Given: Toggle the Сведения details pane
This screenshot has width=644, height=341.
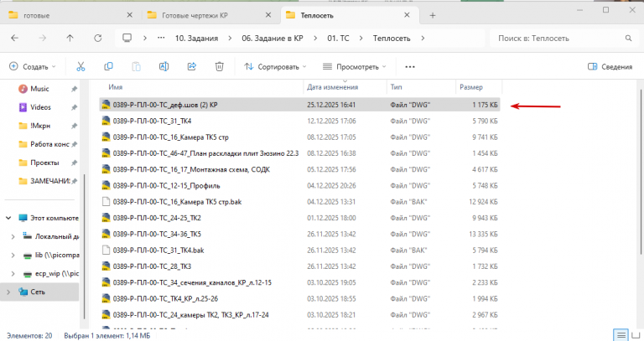Looking at the screenshot, I should click(610, 66).
